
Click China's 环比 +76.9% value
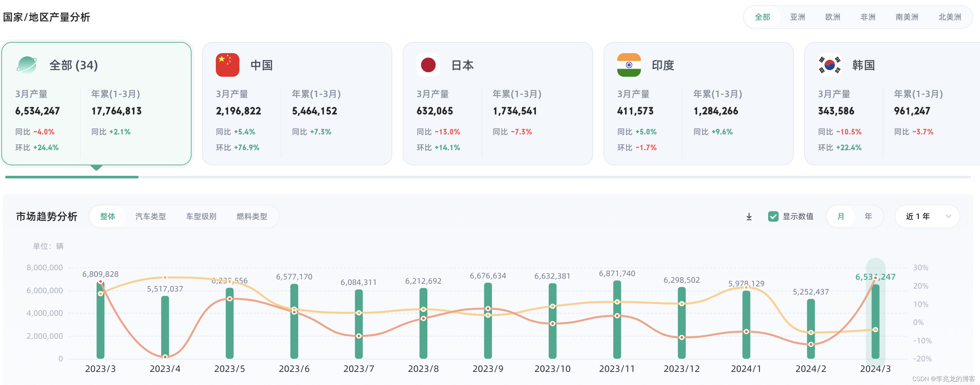(247, 148)
